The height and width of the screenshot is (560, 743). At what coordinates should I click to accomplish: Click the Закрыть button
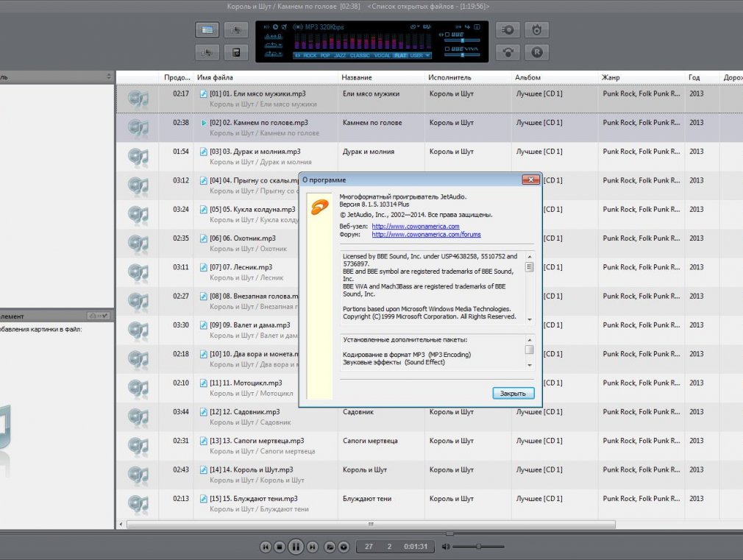[x=513, y=393]
